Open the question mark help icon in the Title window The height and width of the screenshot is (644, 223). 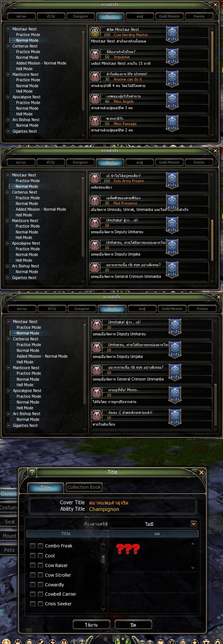click(x=32, y=472)
